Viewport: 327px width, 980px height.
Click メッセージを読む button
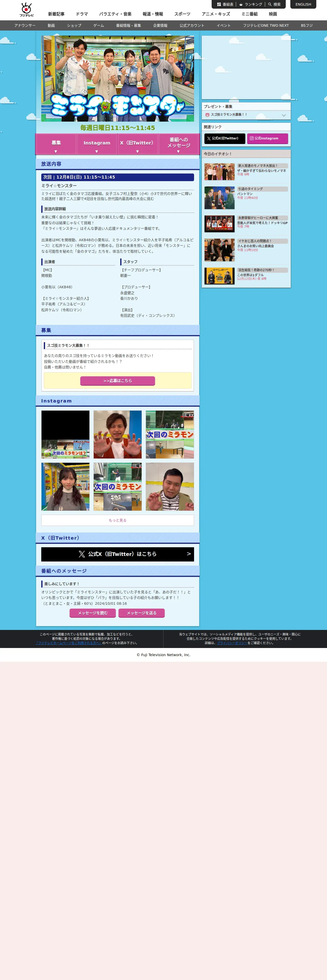(93, 613)
